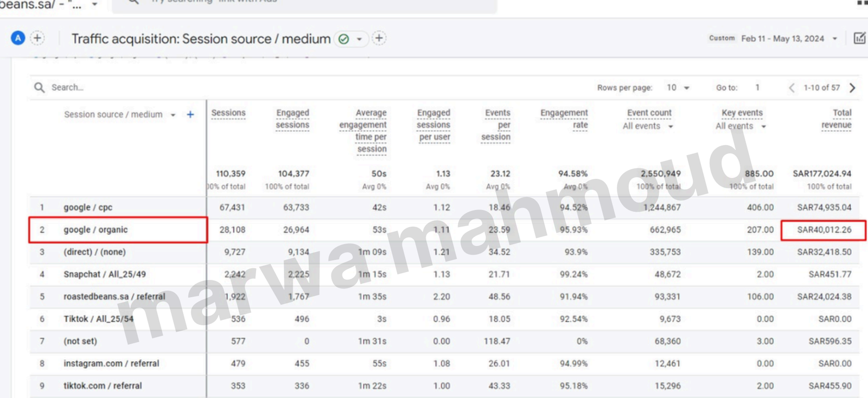The image size is (868, 398).
Task: Click the blue 'A' segment avatar icon
Action: (x=18, y=38)
